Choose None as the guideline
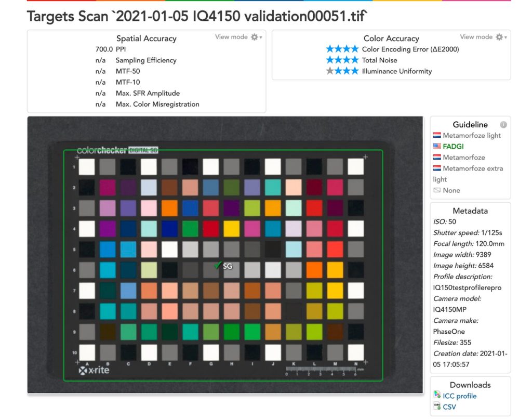The width and height of the screenshot is (532, 419). pyautogui.click(x=451, y=190)
